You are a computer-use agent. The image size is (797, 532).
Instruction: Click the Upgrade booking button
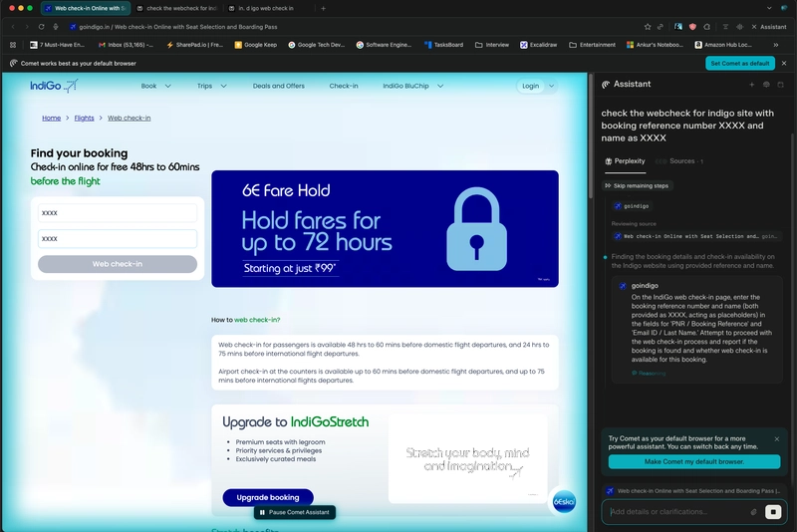click(267, 497)
